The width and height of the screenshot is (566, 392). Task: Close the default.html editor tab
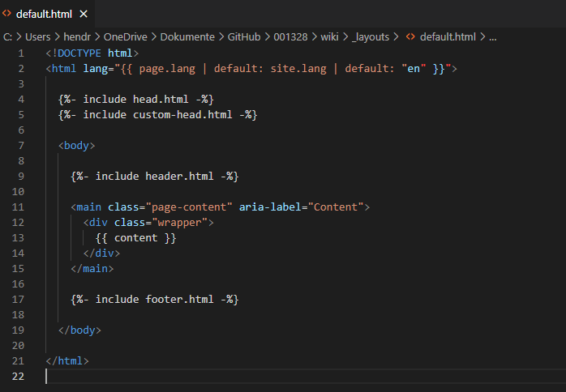84,14
